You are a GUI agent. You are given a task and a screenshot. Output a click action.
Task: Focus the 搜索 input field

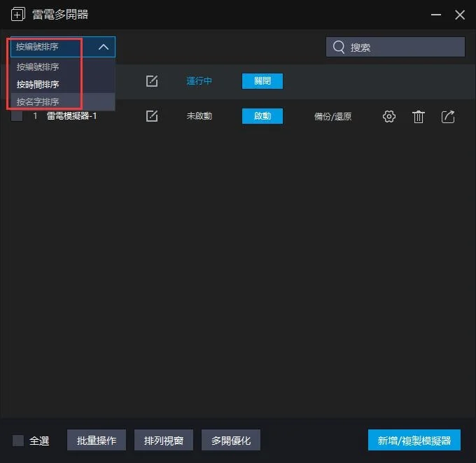click(x=395, y=47)
